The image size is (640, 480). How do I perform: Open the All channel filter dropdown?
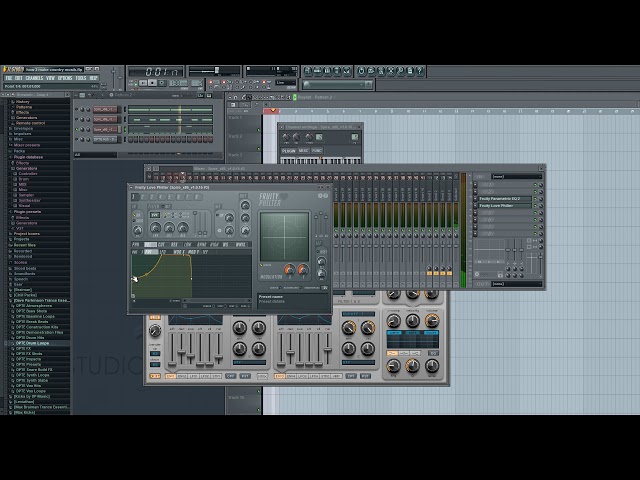95,155
